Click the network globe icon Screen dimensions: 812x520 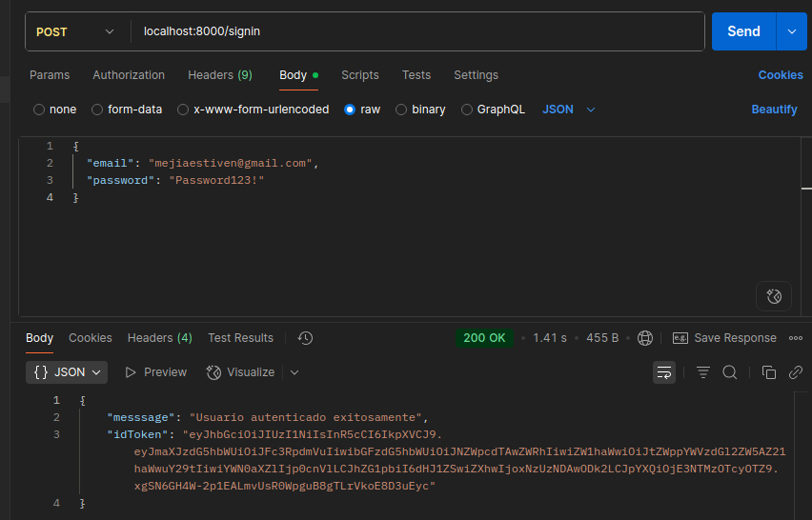644,338
